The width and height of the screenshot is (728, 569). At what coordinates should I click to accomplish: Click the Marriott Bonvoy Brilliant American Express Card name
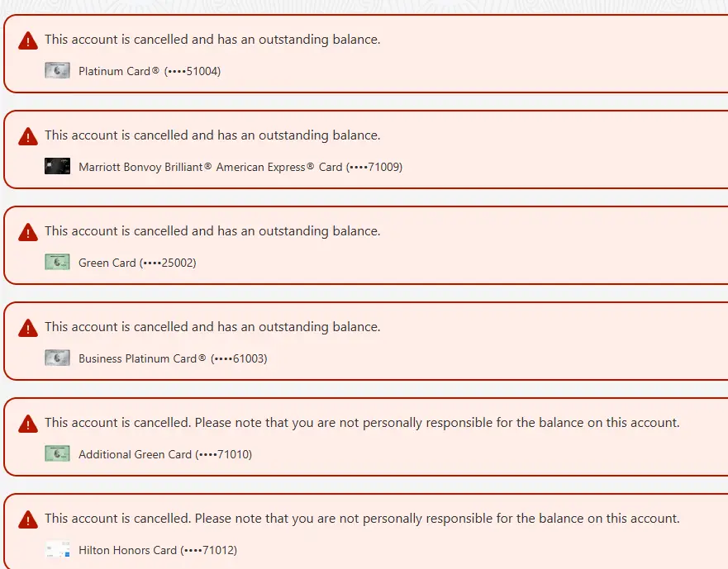pyautogui.click(x=240, y=168)
